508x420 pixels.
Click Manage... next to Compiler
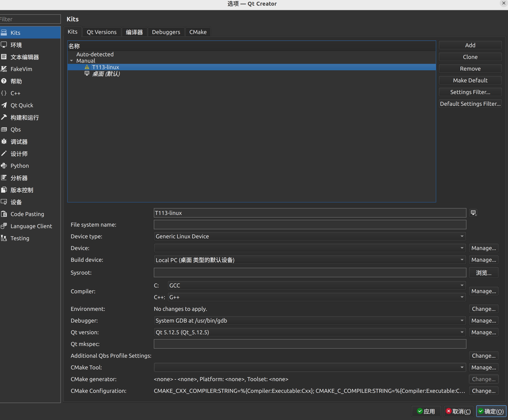tap(484, 291)
